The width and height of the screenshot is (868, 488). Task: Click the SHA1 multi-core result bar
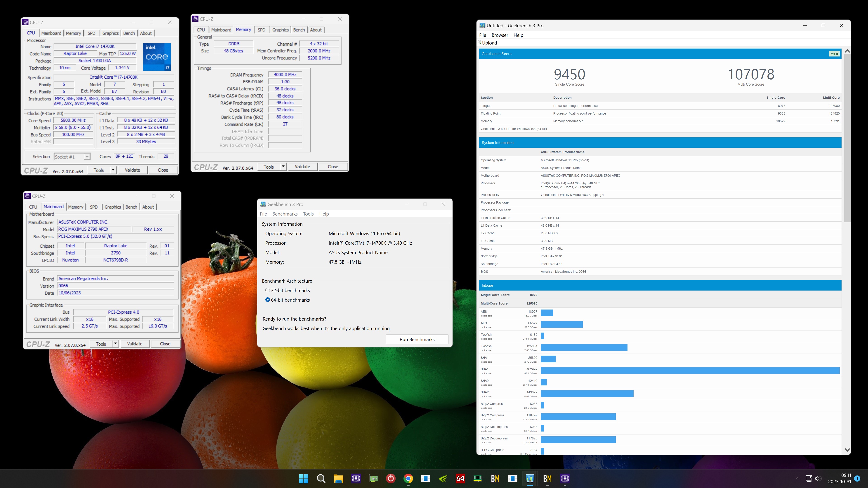pyautogui.click(x=690, y=371)
